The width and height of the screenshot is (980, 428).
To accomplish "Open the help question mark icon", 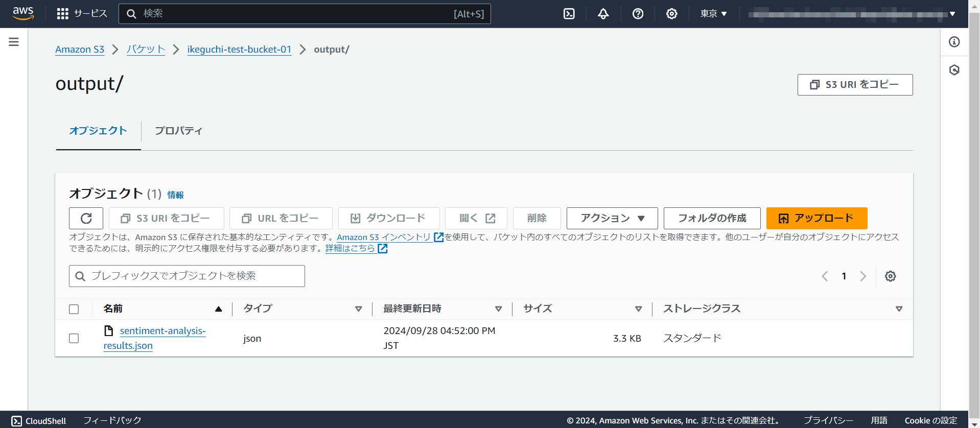I will [x=638, y=14].
